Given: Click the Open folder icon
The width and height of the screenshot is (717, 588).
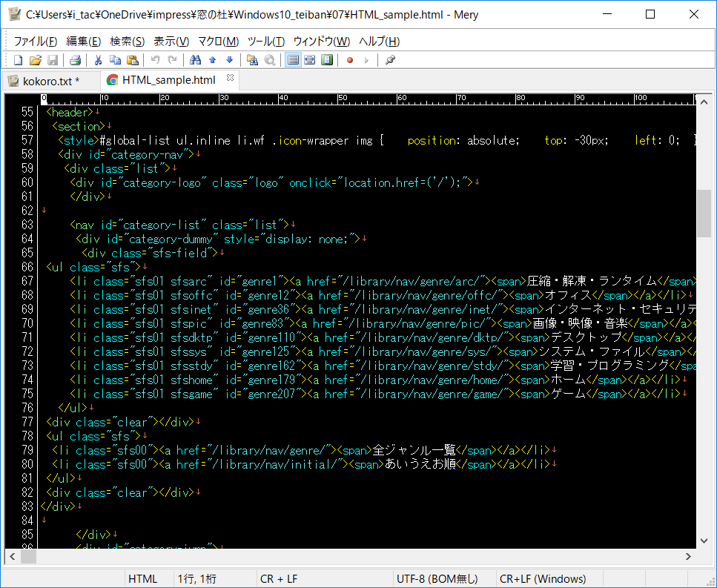Looking at the screenshot, I should click(35, 60).
